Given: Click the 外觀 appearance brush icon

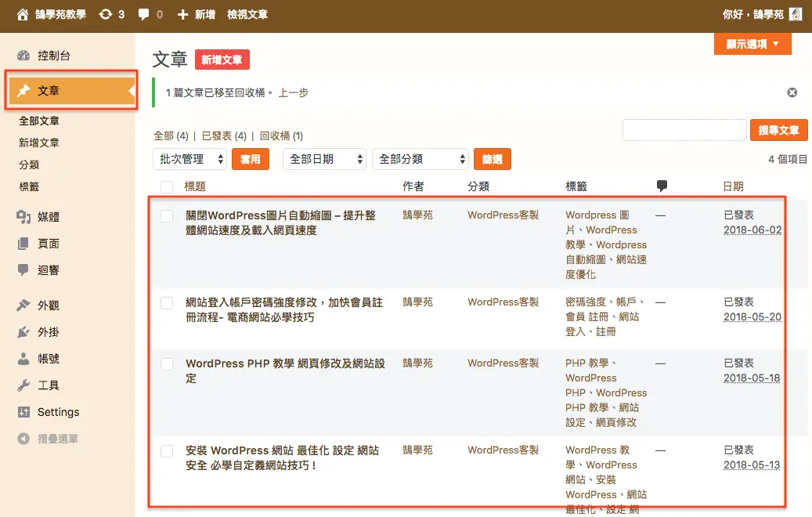Looking at the screenshot, I should click(23, 305).
